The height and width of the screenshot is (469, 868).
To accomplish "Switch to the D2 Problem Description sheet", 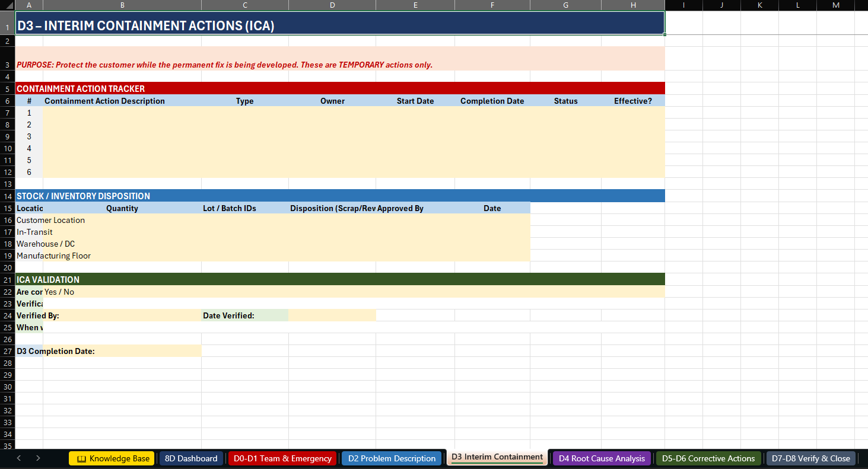I will [392, 458].
